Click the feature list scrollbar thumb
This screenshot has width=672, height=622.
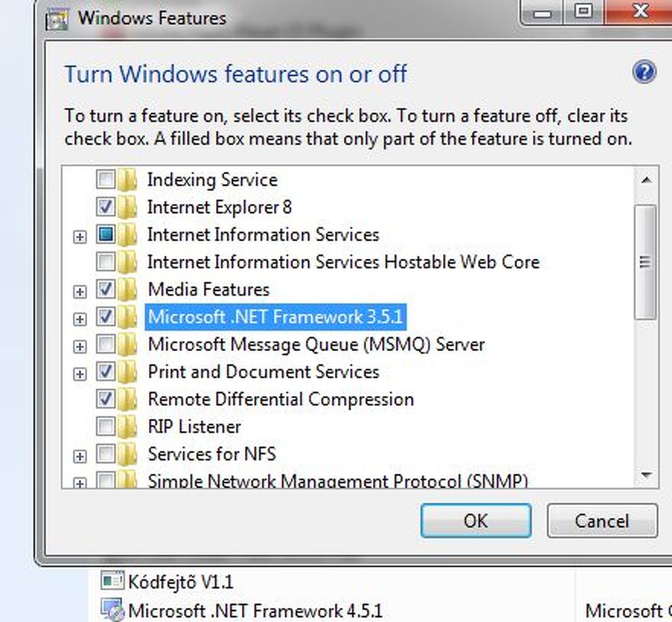(645, 261)
